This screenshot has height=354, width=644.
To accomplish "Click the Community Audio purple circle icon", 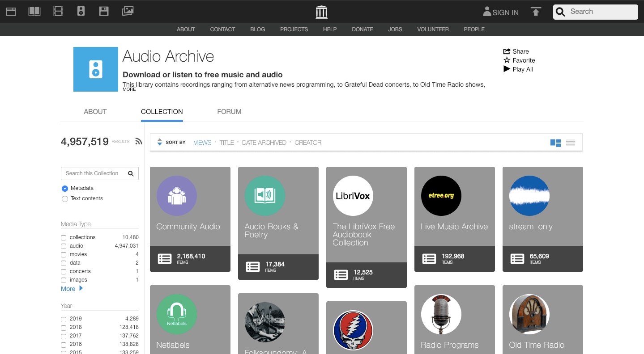I will (x=177, y=196).
